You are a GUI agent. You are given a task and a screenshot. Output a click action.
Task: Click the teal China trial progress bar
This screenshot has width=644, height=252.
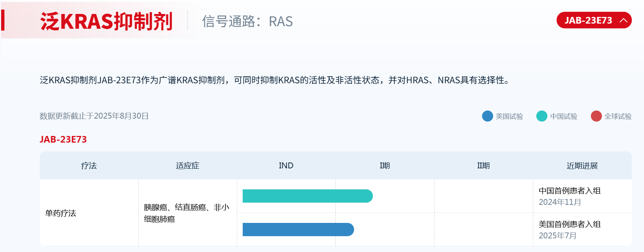coord(307,196)
